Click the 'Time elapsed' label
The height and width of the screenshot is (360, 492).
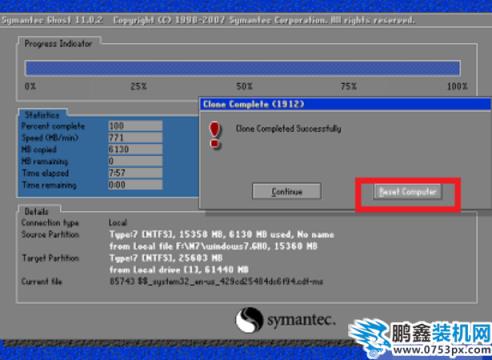(45, 173)
